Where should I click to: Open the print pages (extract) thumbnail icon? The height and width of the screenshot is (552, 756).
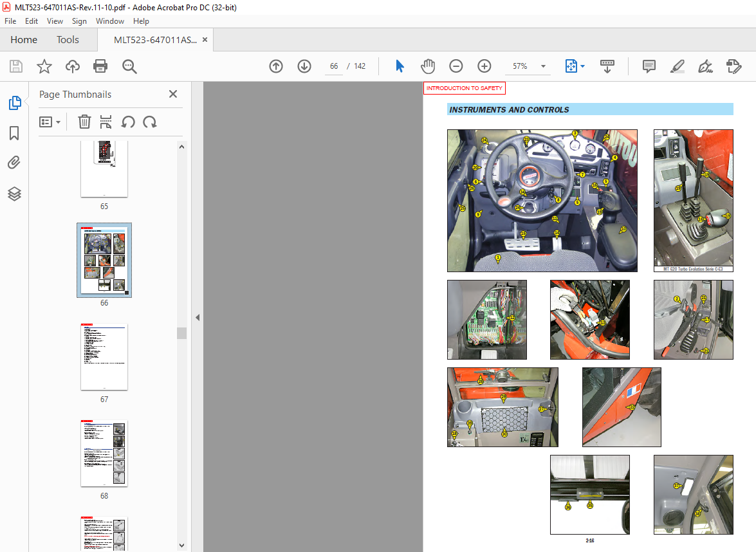(x=106, y=122)
